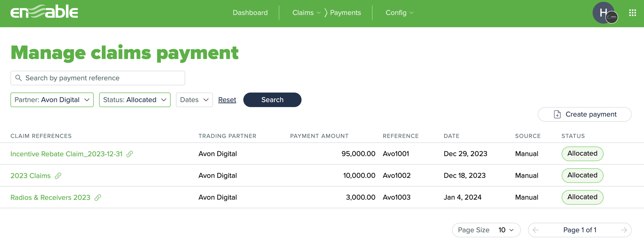Click Manage claims payment heading
The height and width of the screenshot is (240, 644).
click(x=124, y=53)
